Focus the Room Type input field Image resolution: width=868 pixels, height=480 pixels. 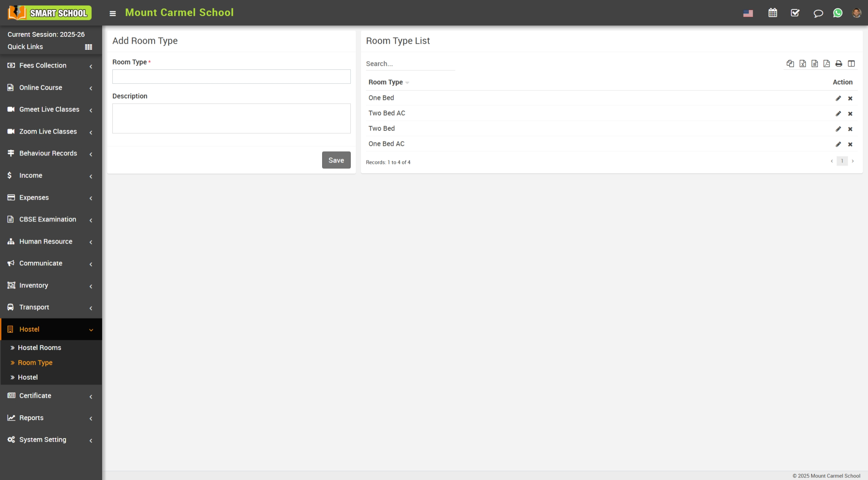[x=231, y=77]
